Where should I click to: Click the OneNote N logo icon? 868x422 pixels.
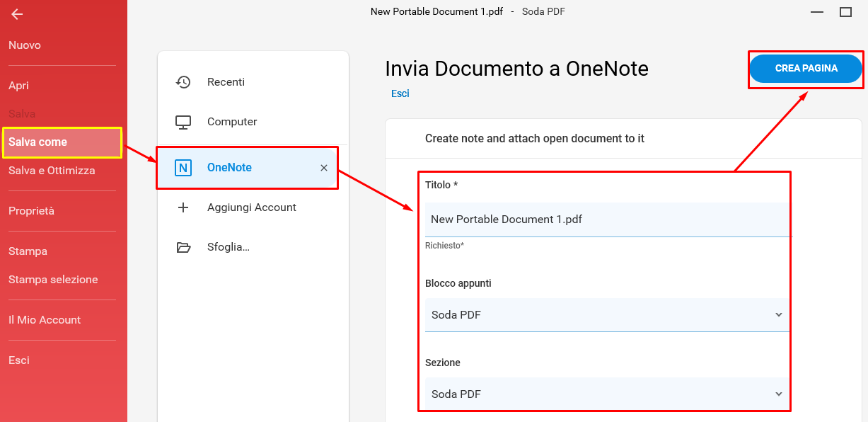183,168
